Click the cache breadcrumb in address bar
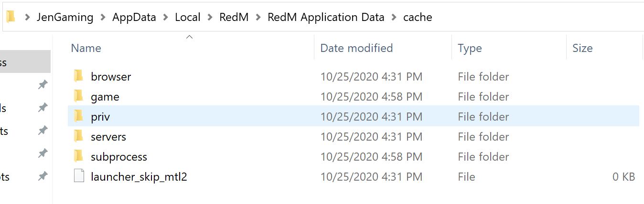Viewport: 644px width, 204px height. tap(418, 18)
